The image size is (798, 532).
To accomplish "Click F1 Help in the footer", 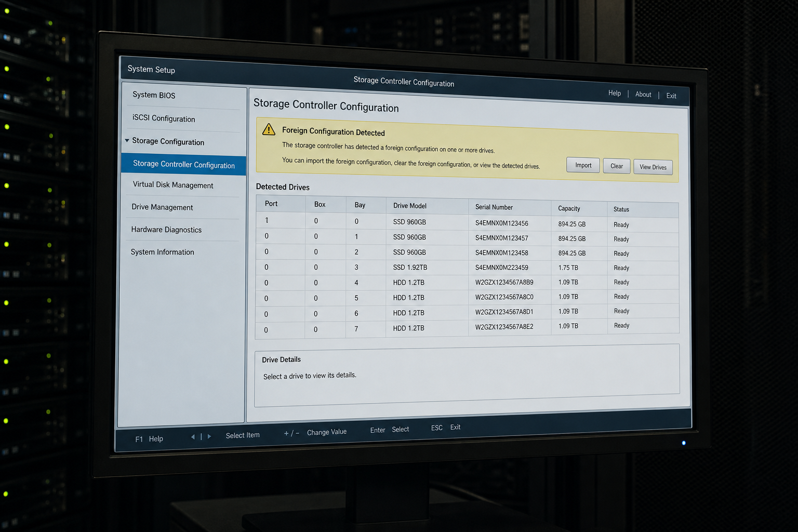I will [149, 439].
